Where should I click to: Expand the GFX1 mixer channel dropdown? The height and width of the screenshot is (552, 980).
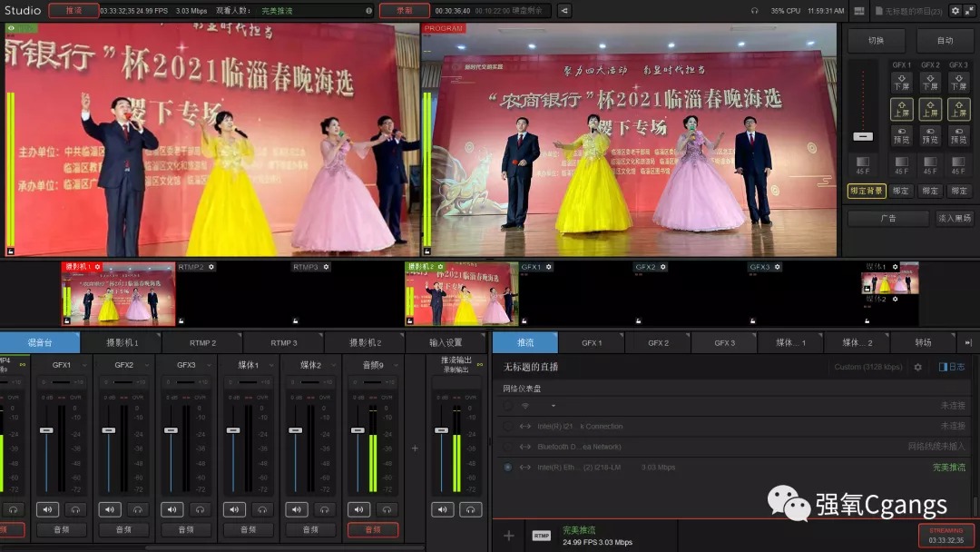(x=84, y=365)
